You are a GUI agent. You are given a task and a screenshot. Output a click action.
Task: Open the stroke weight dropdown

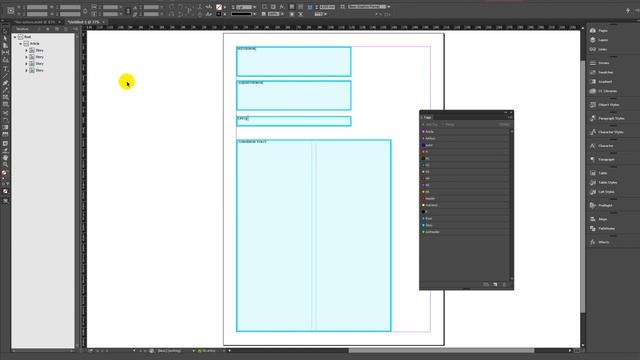pos(254,7)
